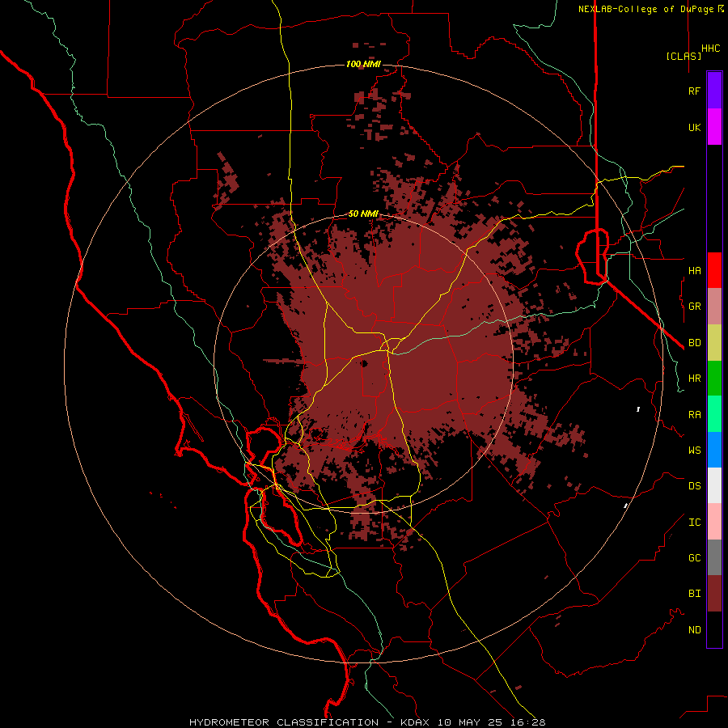
Task: Click the IC pink legend swatch
Action: click(x=714, y=522)
